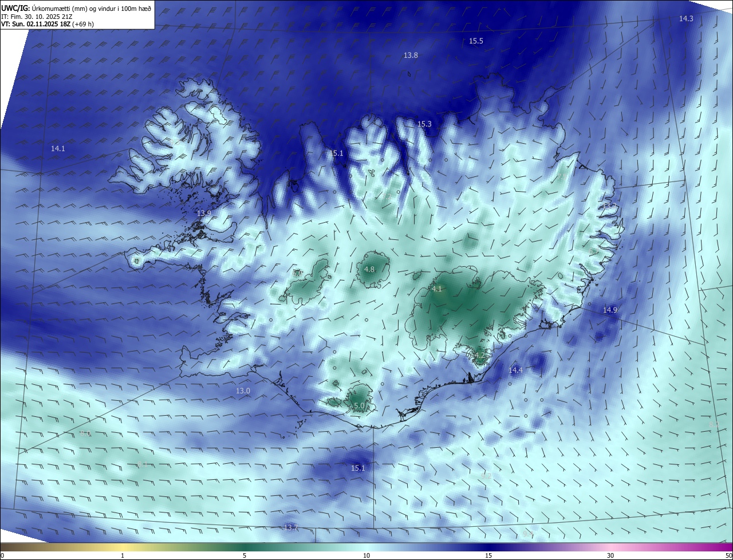Click the 14.1 value label west of the Westfjords
Screen dimensions: 733x560
[58, 149]
